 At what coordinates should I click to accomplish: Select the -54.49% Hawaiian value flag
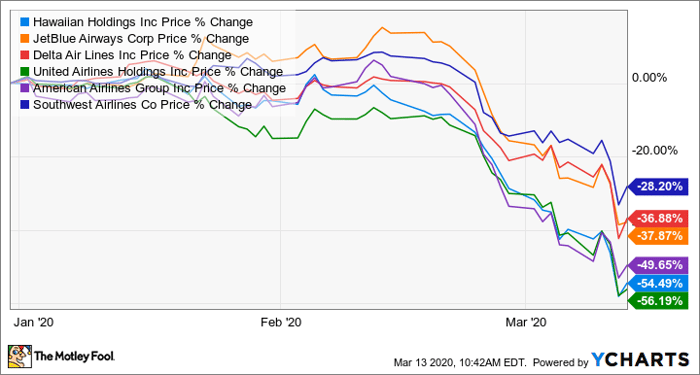tap(658, 283)
